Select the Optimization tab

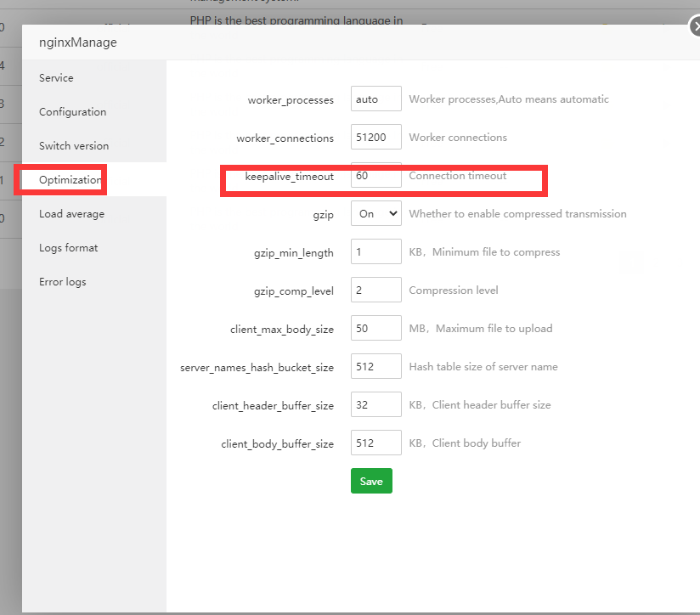[x=70, y=180]
